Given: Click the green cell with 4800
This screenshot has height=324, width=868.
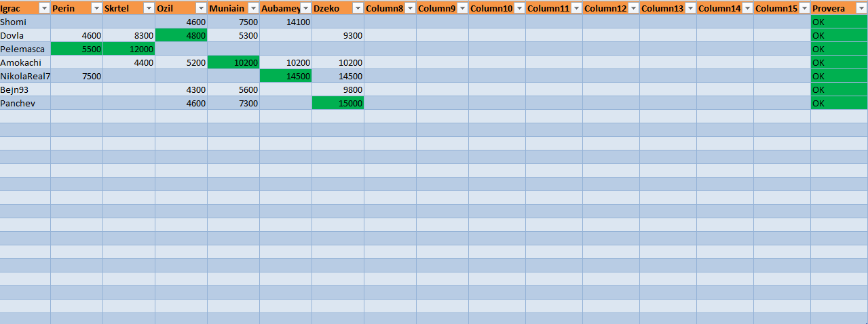Looking at the screenshot, I should point(181,35).
